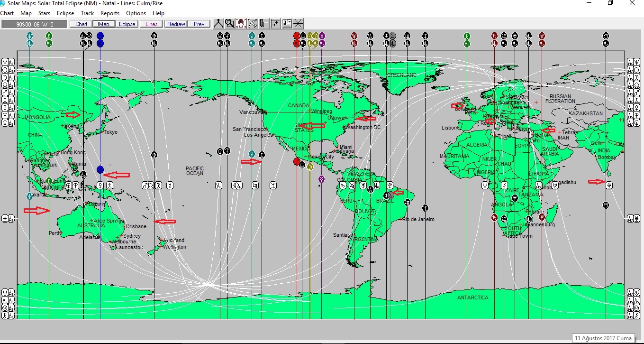Click the coordinates display field 90S00 061W10
Image resolution: width=644 pixels, height=344 pixels.
click(x=34, y=24)
